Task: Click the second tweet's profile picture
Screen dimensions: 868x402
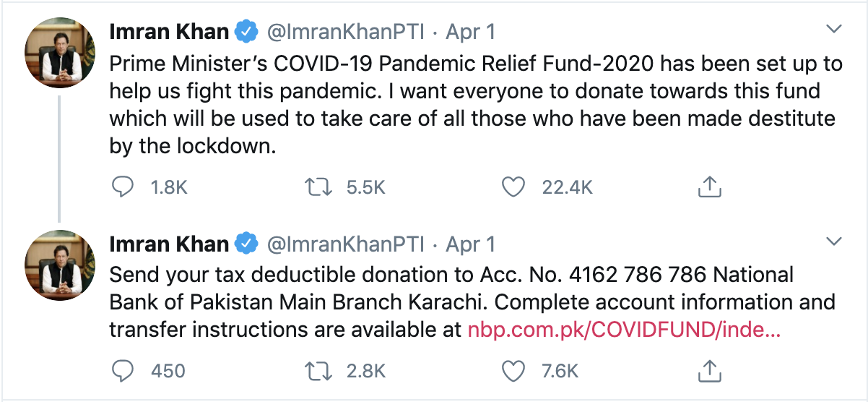Action: 61,265
